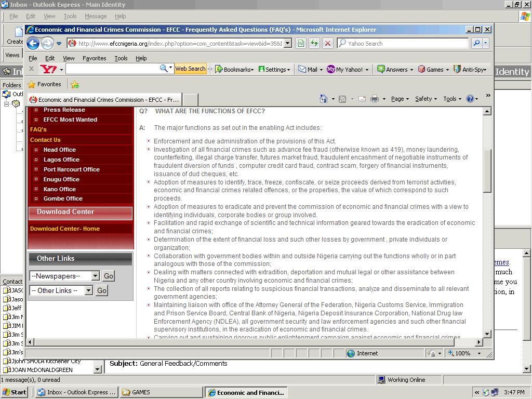Open the Edit menu in Internet Explorer
The width and height of the screenshot is (532, 399).
coord(50,58)
